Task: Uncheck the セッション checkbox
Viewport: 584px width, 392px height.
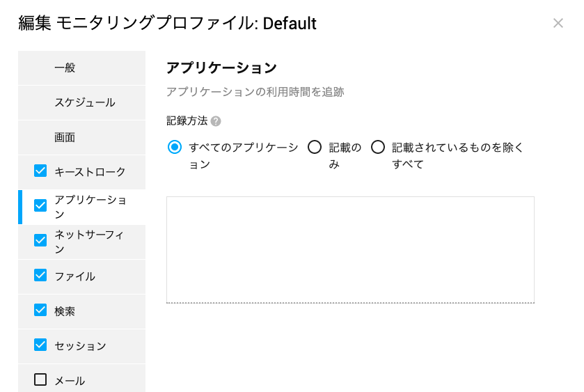Action: point(40,345)
